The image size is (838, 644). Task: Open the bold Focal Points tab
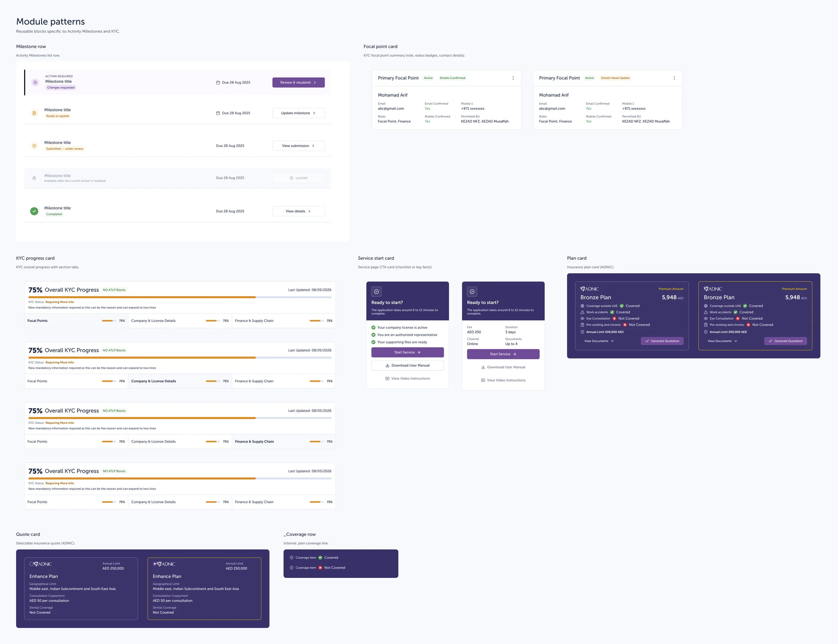coord(76,321)
